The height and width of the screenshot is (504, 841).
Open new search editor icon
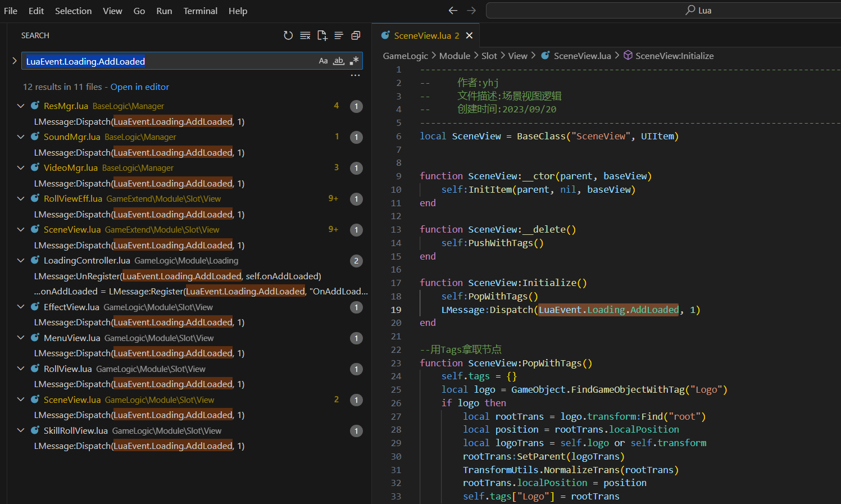[x=322, y=35]
